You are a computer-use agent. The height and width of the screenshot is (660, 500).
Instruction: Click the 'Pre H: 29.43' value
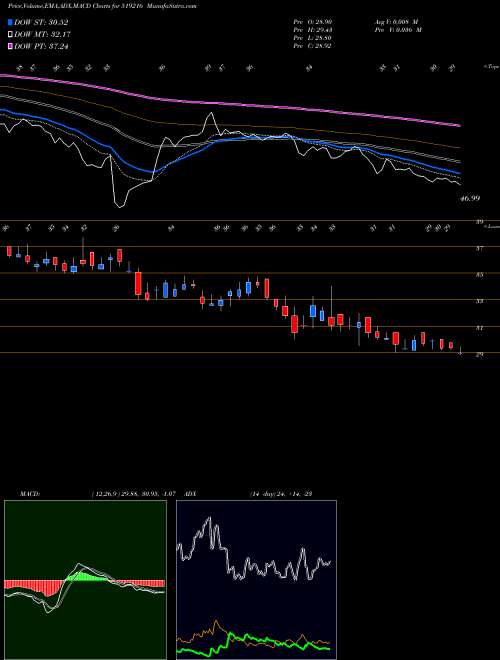[x=312, y=30]
